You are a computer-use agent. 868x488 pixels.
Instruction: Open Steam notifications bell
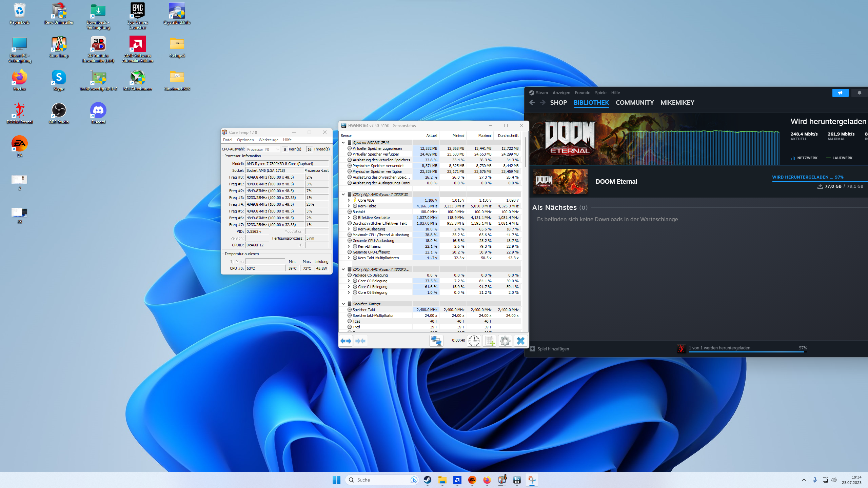[859, 93]
